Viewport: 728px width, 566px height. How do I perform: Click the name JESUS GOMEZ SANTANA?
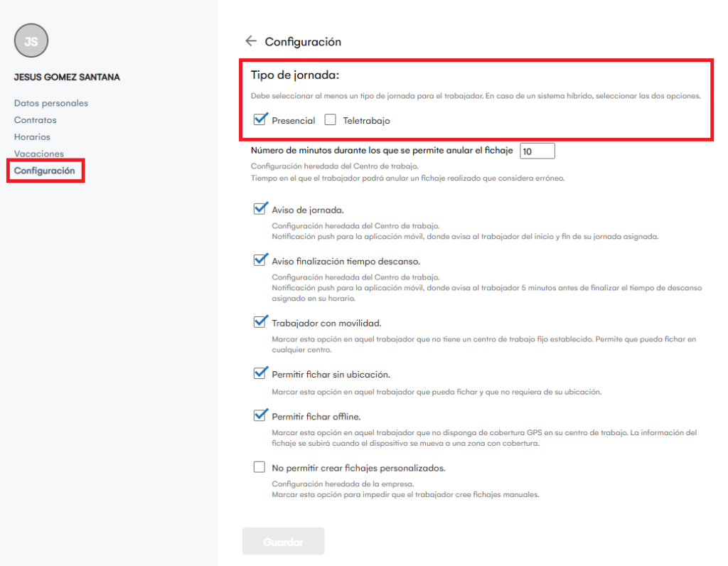pos(67,77)
